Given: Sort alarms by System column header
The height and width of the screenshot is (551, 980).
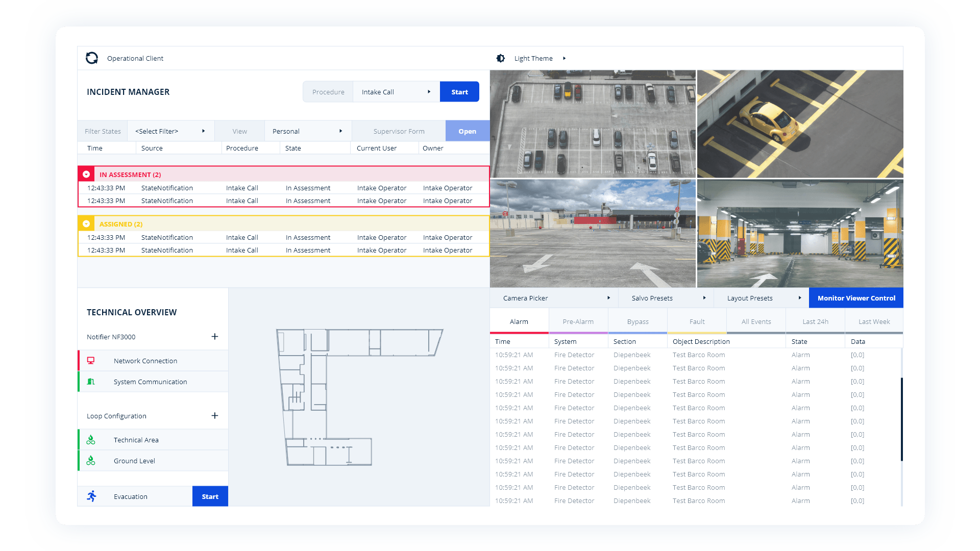Looking at the screenshot, I should point(566,341).
